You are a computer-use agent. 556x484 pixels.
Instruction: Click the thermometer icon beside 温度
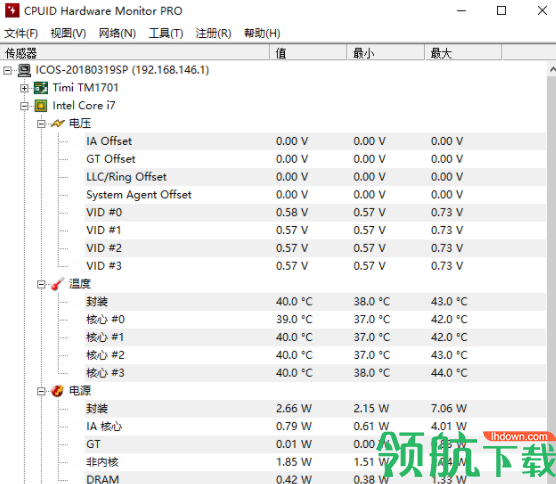tap(57, 284)
